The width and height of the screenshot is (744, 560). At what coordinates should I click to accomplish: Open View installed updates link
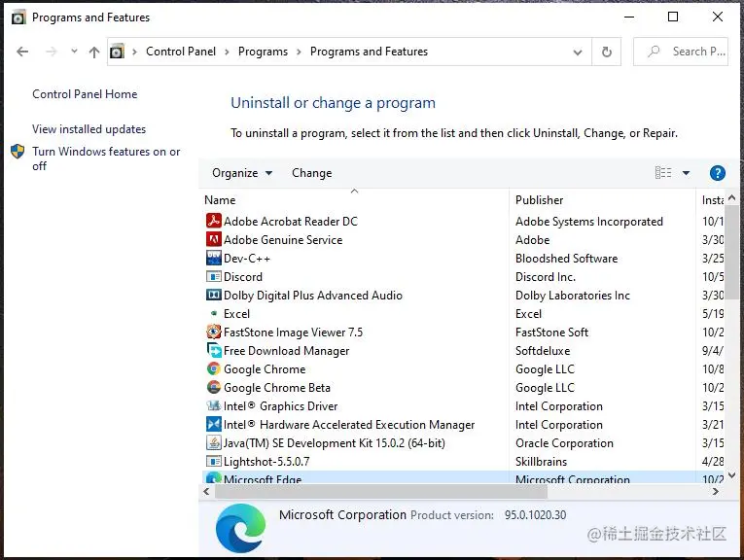pos(89,129)
